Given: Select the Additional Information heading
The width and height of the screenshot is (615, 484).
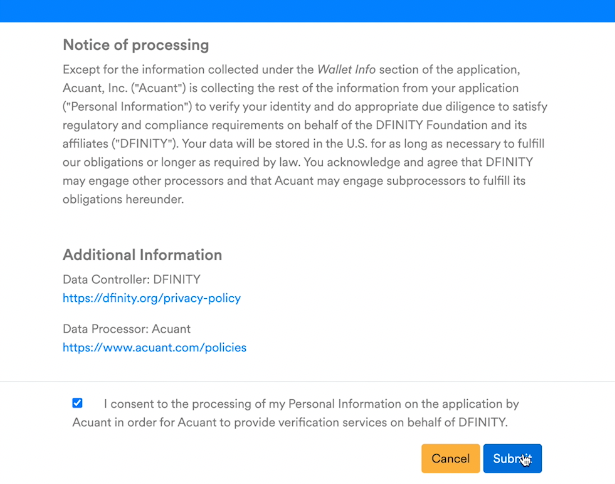Looking at the screenshot, I should click(142, 255).
